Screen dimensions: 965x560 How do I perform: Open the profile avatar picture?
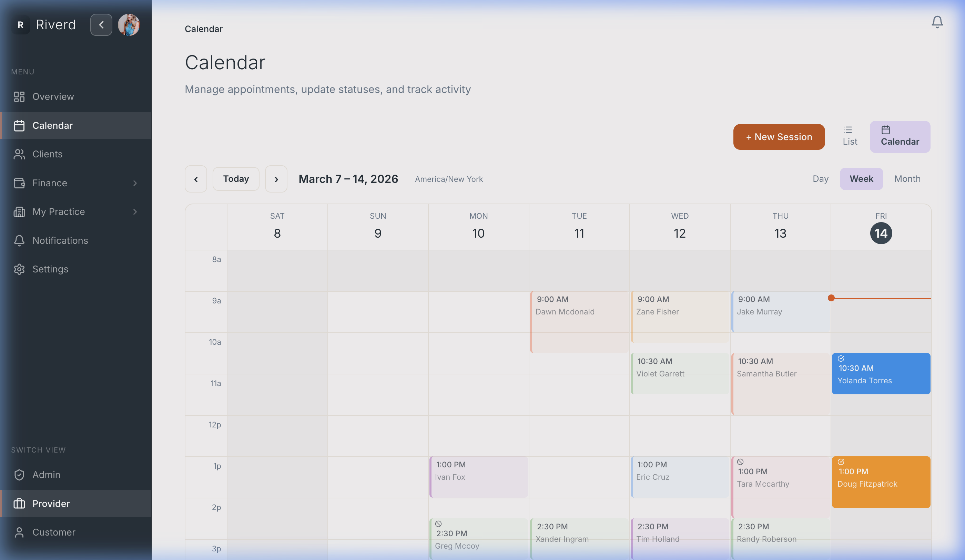[x=129, y=24]
